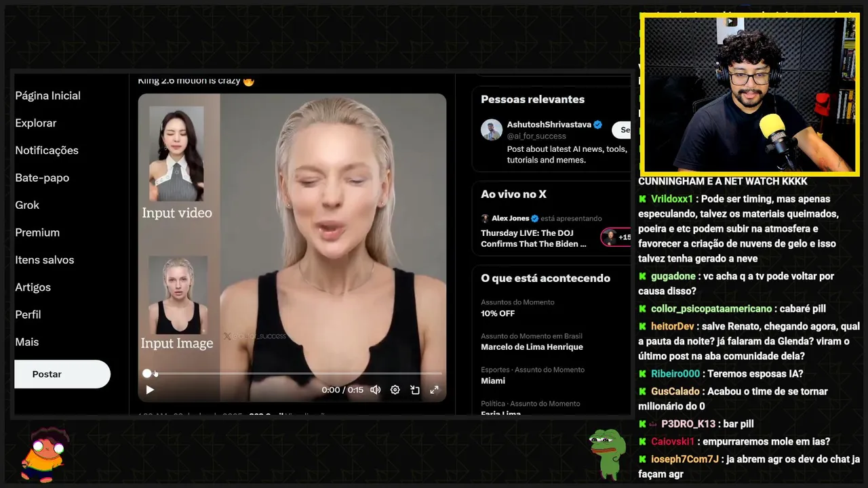The height and width of the screenshot is (488, 868).
Task: Open Grok from sidebar
Action: point(27,205)
